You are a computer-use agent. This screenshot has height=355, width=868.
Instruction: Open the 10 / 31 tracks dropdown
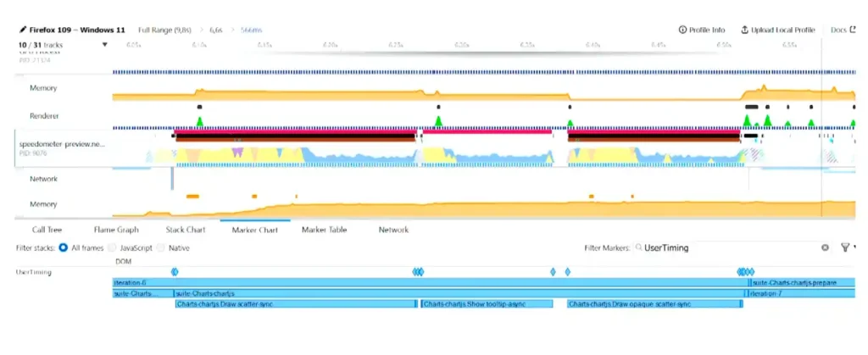pos(63,44)
